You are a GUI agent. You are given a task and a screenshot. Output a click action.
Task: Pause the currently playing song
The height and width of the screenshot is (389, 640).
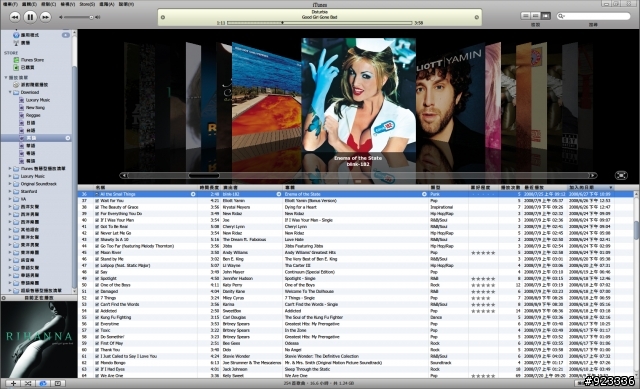(x=30, y=17)
